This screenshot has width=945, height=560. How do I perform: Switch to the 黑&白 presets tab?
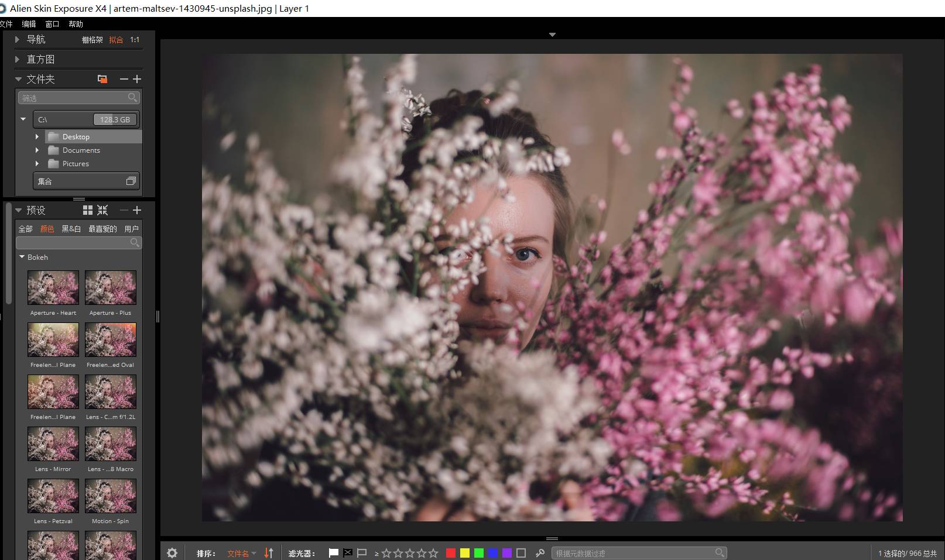[71, 229]
